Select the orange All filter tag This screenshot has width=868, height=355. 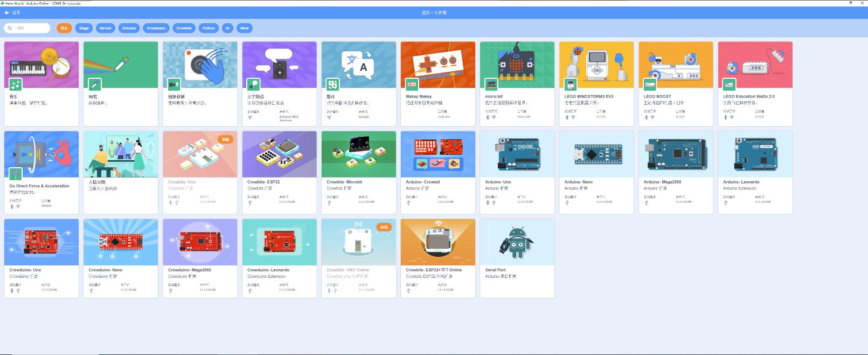coord(64,28)
